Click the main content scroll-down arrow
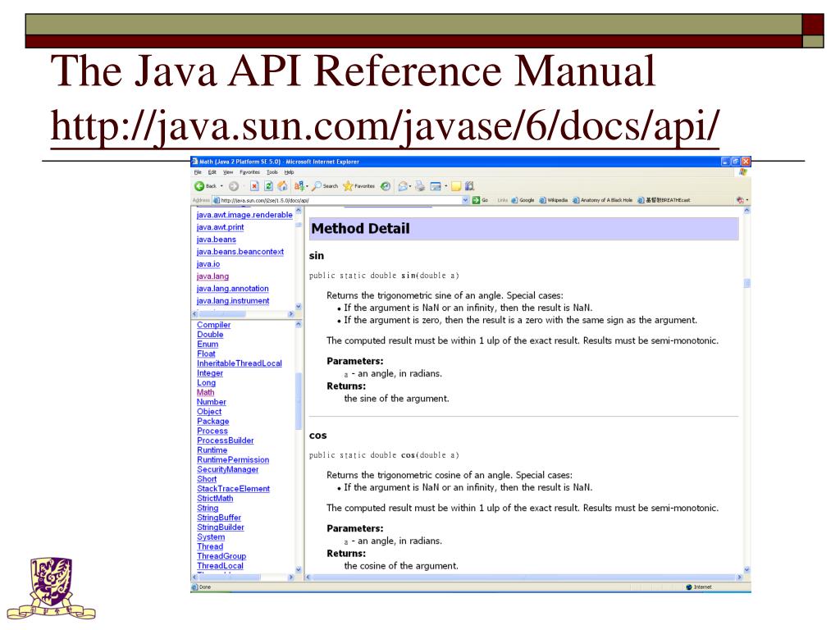This screenshot has width=840, height=630. tap(746, 570)
